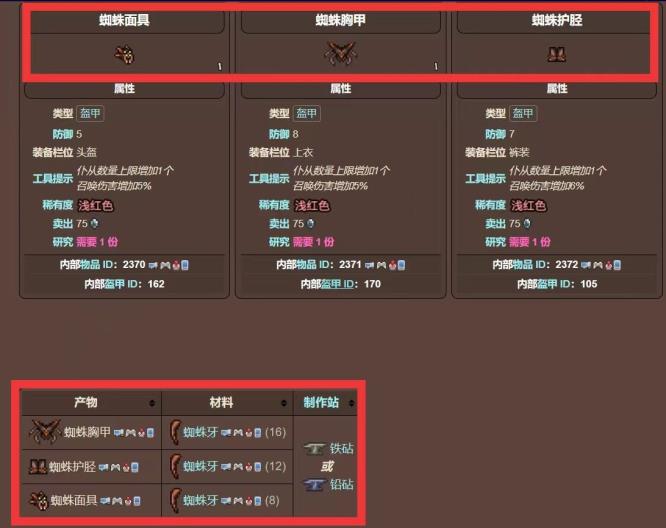666x528 pixels.
Task: Click 研究 link in 蜘蛛护胫 card
Action: point(495,242)
